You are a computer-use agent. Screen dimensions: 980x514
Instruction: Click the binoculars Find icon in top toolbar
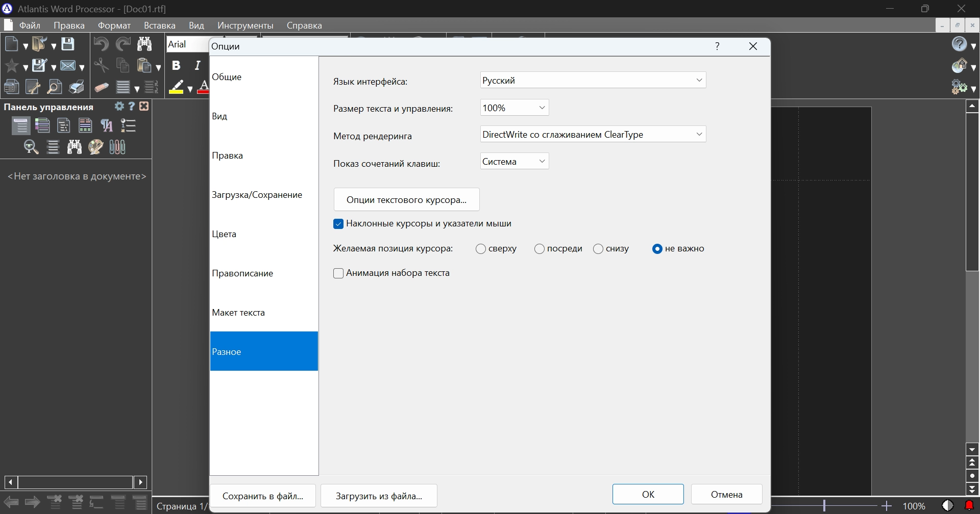(x=144, y=44)
